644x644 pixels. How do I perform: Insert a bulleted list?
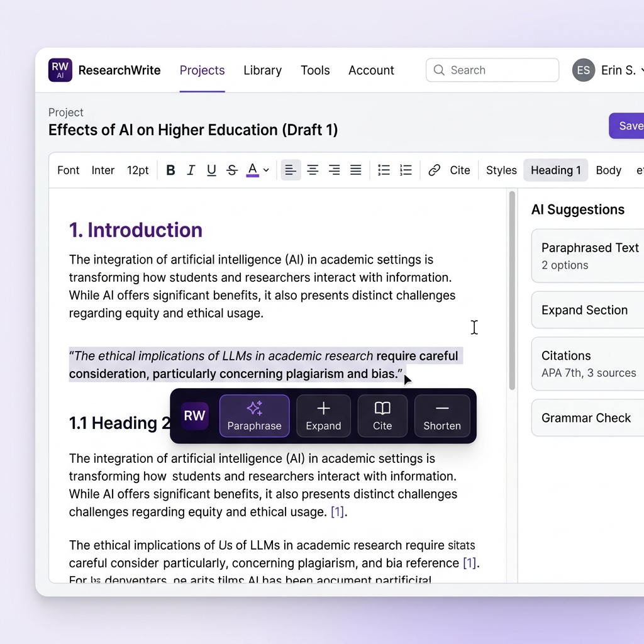(384, 170)
